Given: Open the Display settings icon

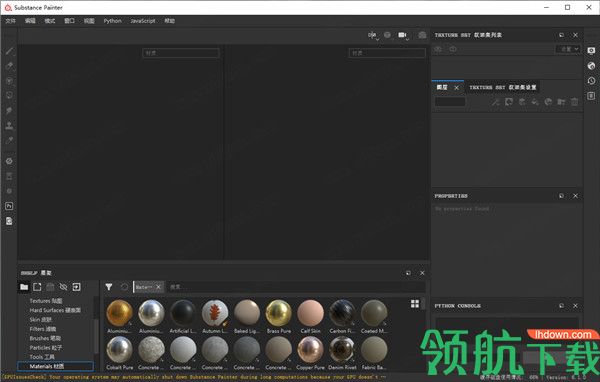Looking at the screenshot, I should pyautogui.click(x=591, y=51).
